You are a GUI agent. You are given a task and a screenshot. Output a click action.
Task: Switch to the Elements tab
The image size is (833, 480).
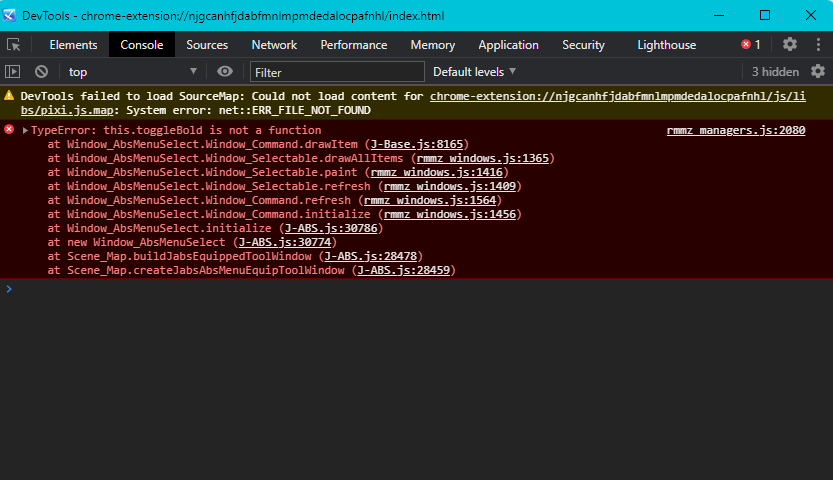click(73, 45)
